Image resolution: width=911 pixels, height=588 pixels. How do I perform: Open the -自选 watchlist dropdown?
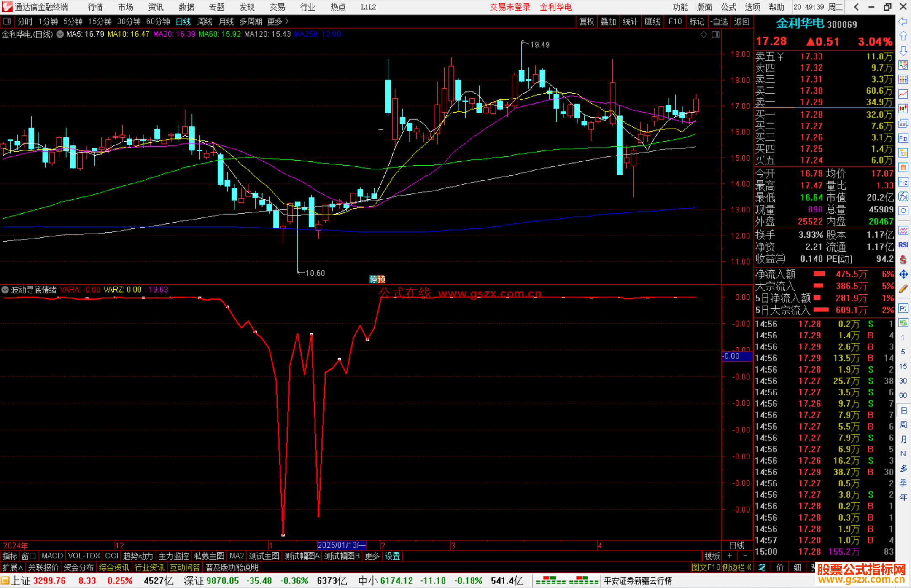pos(719,21)
